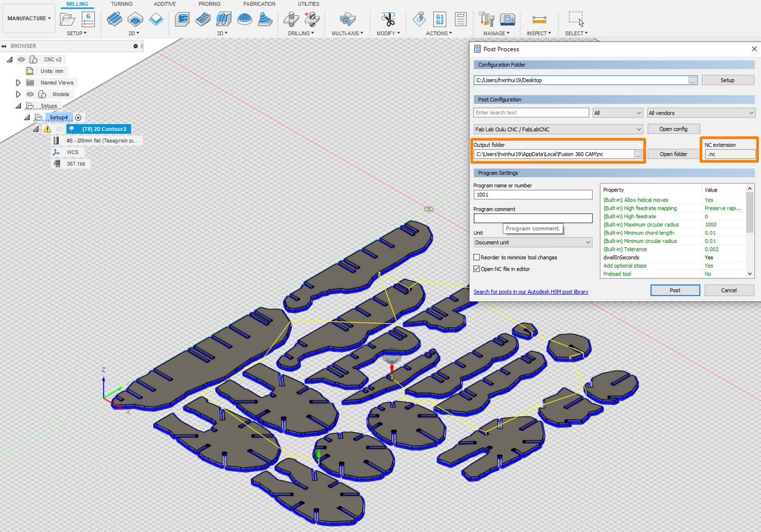Viewport: 761px width, 532px height.
Task: Click the NC extension field
Action: point(730,154)
